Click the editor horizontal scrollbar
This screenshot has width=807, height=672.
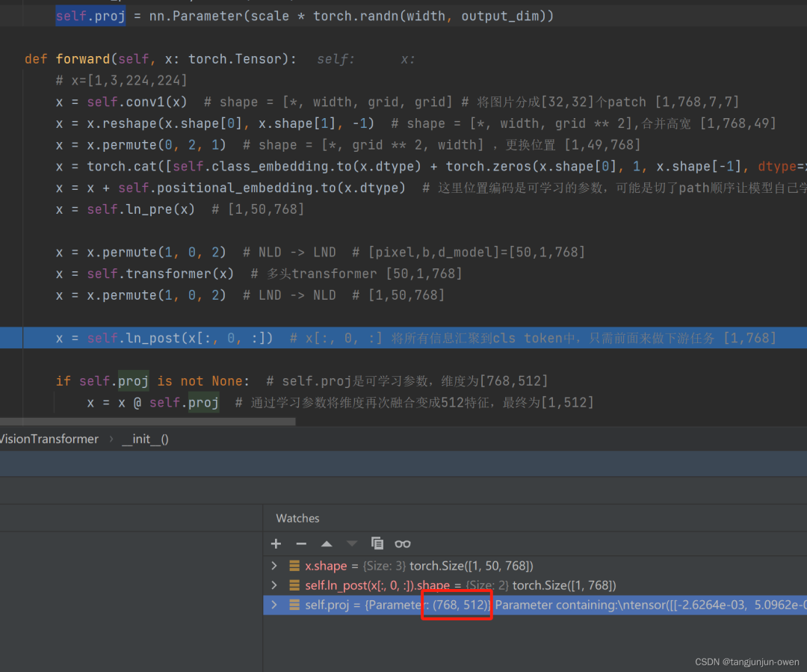(x=148, y=422)
